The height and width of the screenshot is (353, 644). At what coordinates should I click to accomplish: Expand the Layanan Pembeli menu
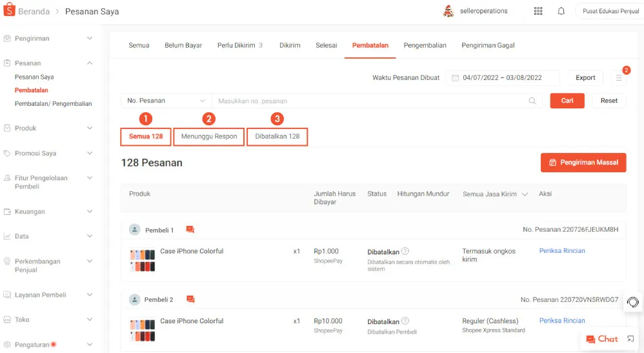pyautogui.click(x=90, y=295)
